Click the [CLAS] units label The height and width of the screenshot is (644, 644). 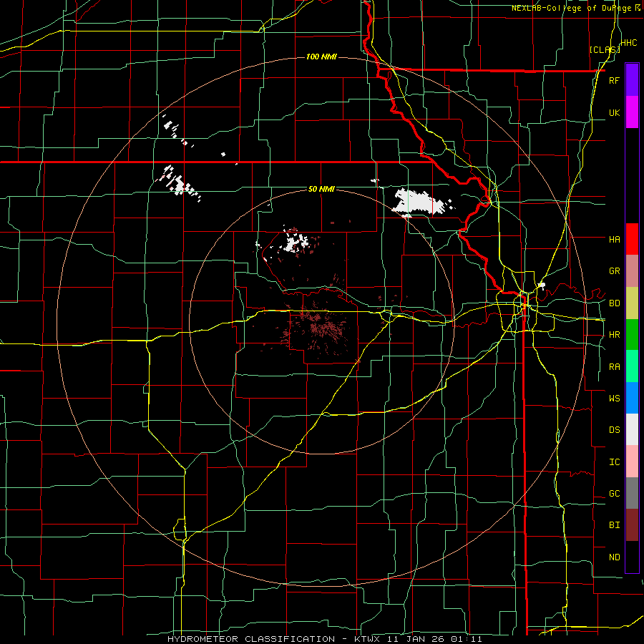[x=605, y=49]
